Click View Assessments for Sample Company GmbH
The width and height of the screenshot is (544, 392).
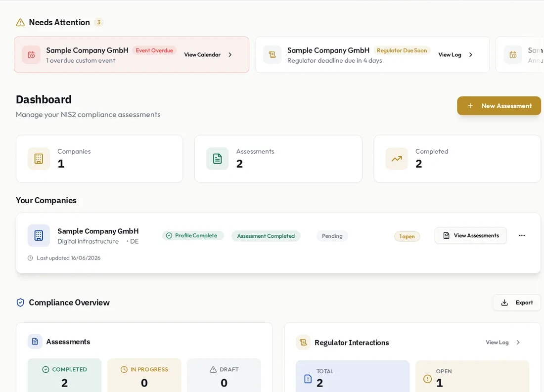470,236
